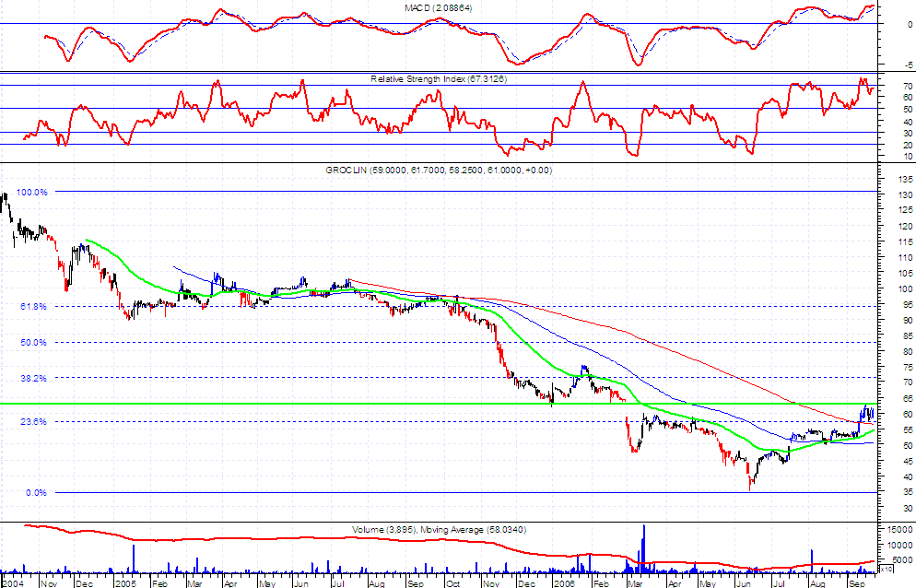Click the 75 price axis value
The image size is (916, 588).
(909, 367)
